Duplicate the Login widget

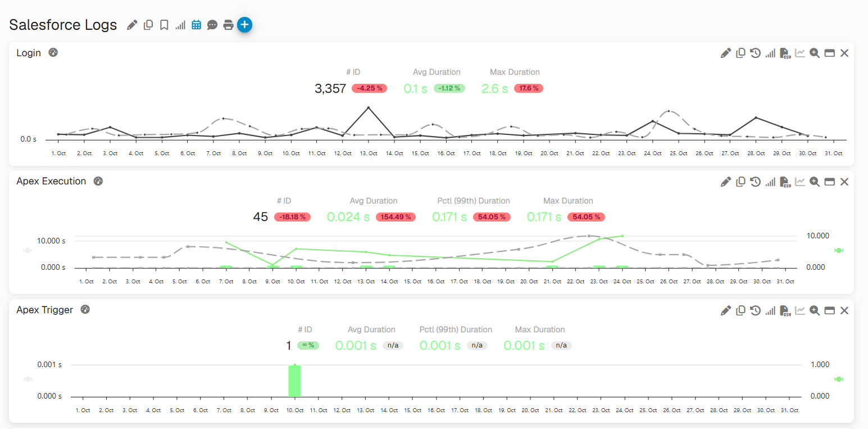click(x=741, y=53)
